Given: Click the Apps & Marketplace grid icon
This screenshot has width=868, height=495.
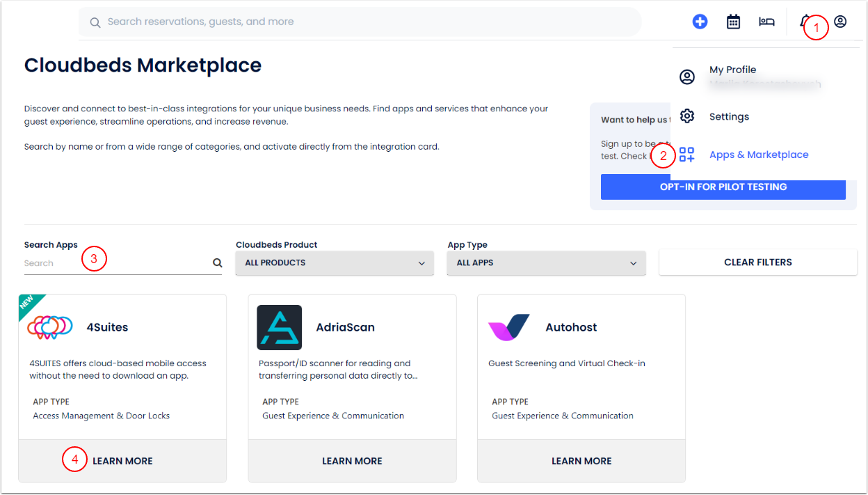Looking at the screenshot, I should click(687, 155).
